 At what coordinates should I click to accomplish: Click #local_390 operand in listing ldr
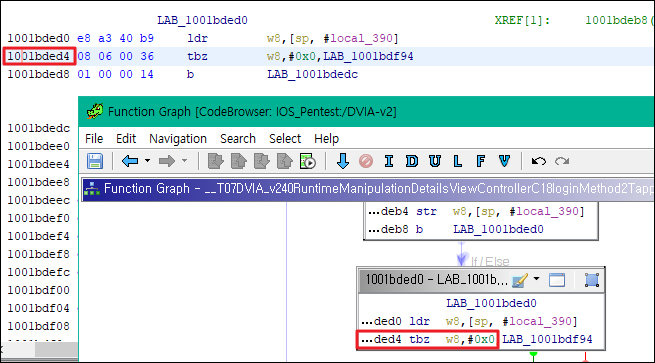[x=358, y=38]
